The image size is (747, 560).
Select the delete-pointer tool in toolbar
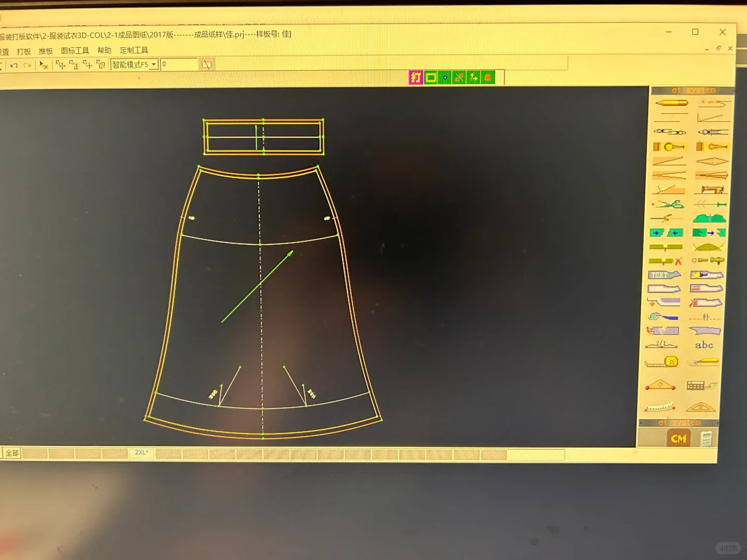pos(44,65)
